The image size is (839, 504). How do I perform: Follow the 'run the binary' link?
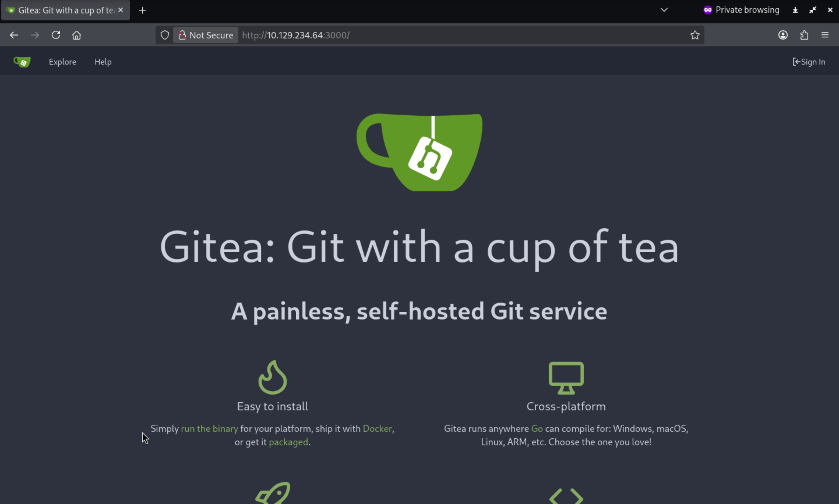[209, 429]
